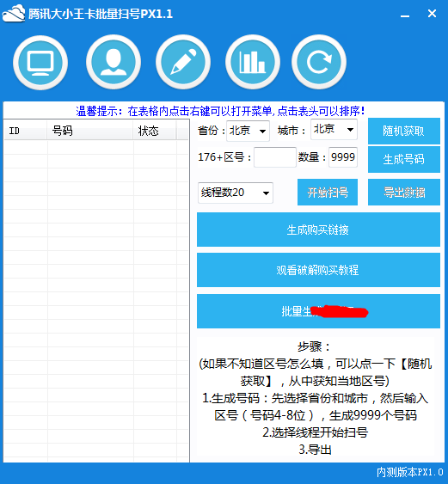Click the cloud logo in title bar
The width and height of the screenshot is (448, 484).
14,14
